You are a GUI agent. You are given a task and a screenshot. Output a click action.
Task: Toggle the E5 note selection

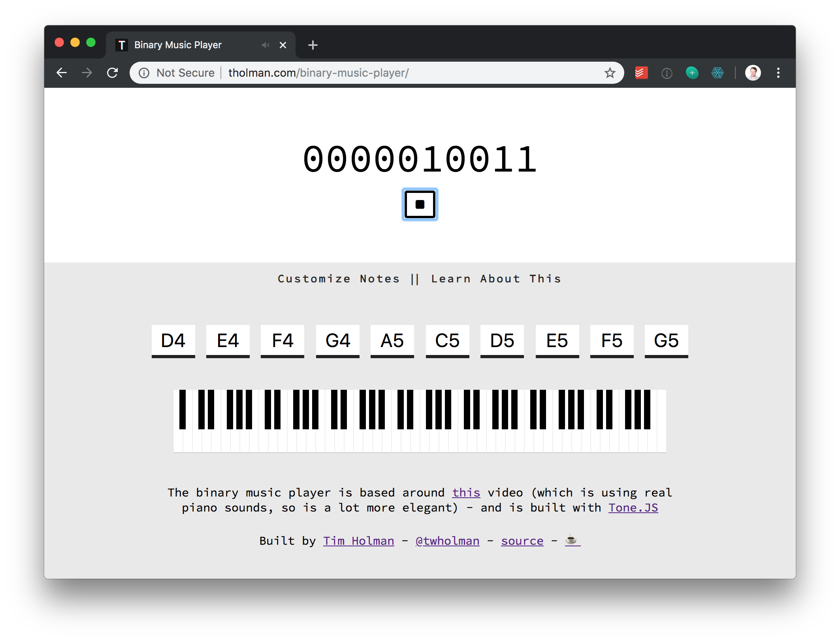(x=557, y=340)
